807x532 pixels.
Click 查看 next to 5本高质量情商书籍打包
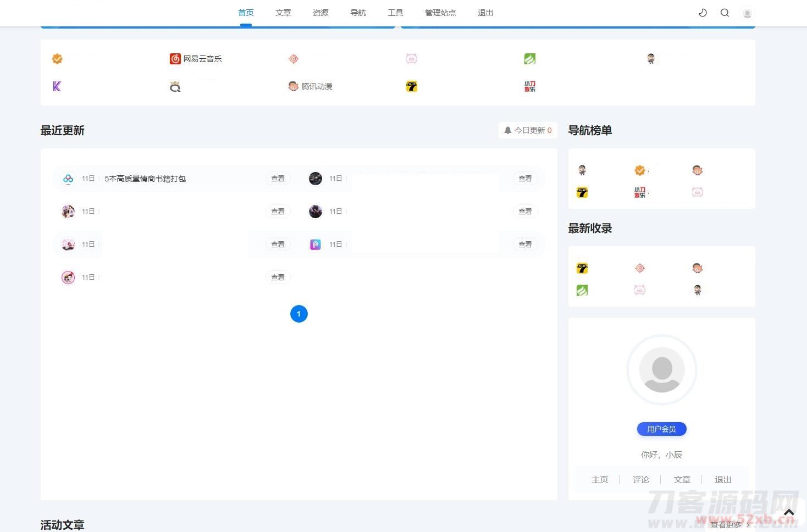(x=278, y=178)
